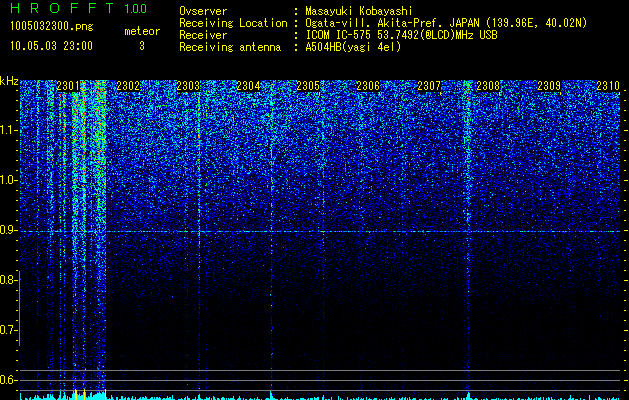
Task: Click the 0.6 kHz axis label
Action: [8, 380]
